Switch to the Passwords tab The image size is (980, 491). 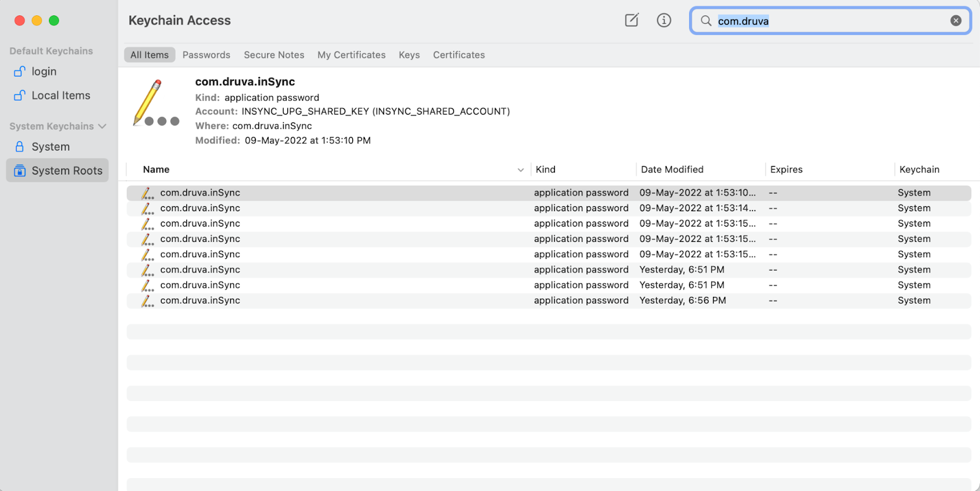pyautogui.click(x=206, y=55)
